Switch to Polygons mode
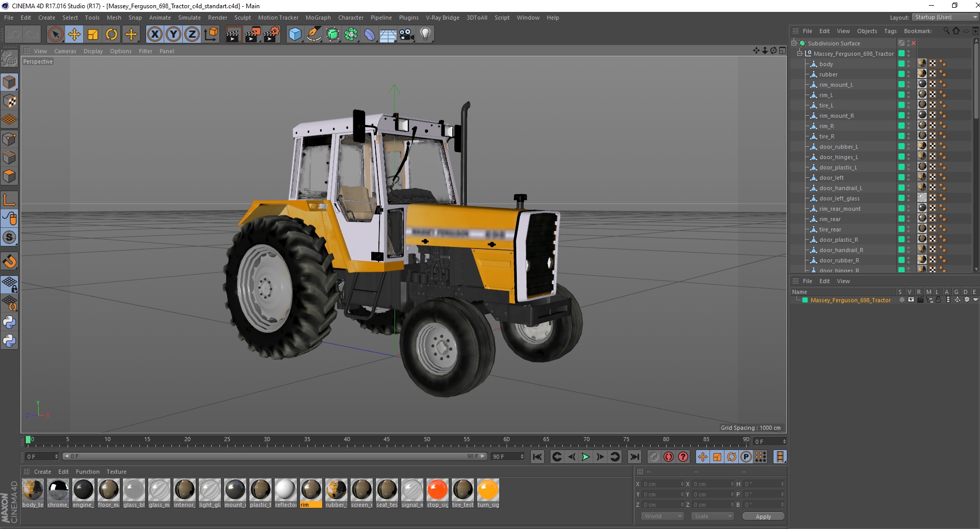980x529 pixels. pos(9,176)
